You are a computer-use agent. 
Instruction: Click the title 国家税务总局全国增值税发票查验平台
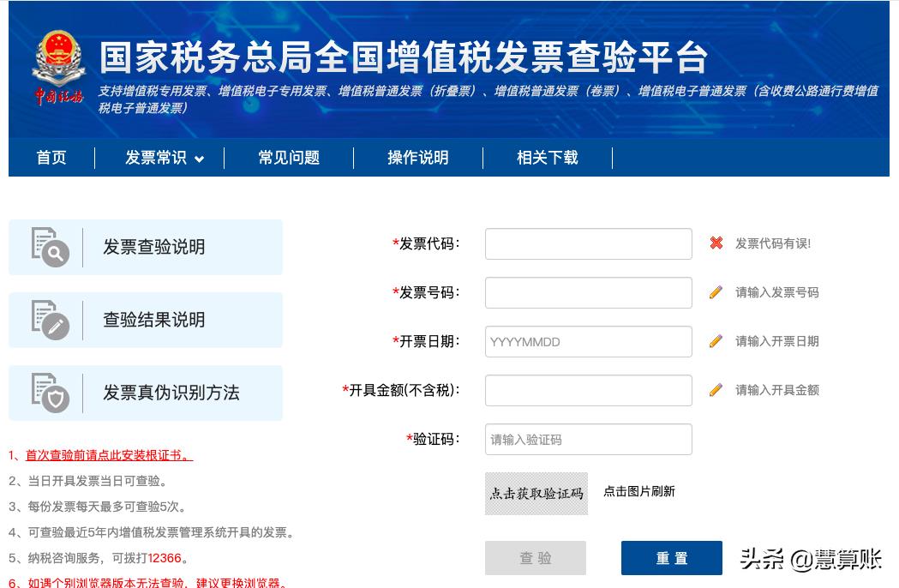click(404, 57)
